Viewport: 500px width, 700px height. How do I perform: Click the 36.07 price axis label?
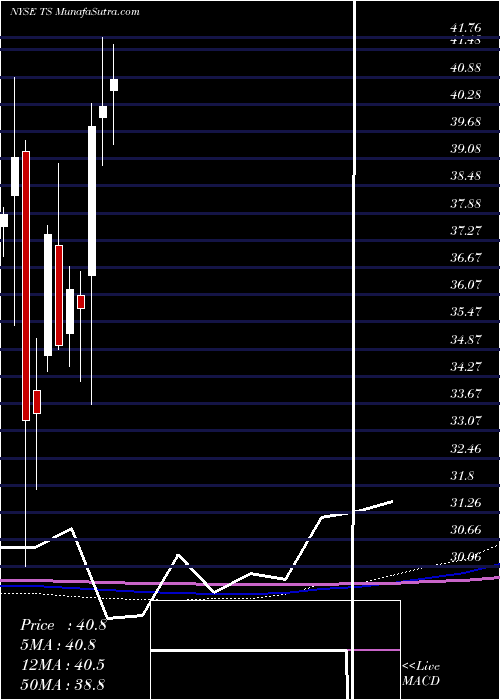pyautogui.click(x=466, y=284)
